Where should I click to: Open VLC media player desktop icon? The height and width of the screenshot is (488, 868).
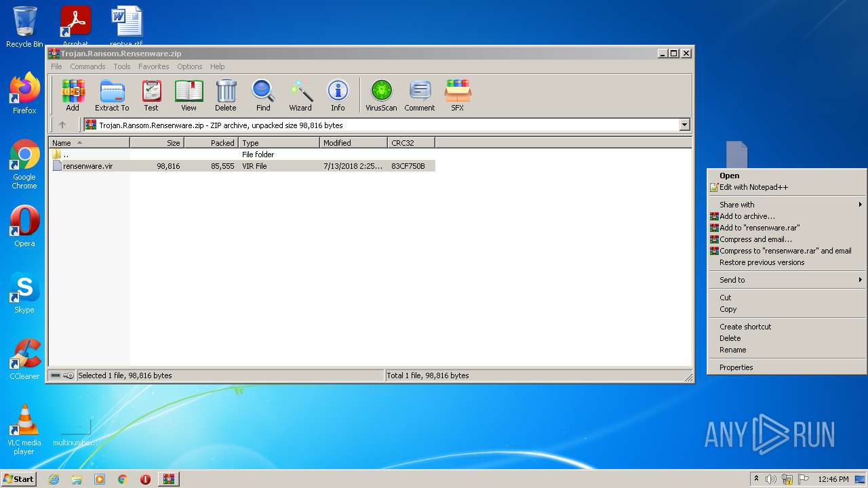tap(24, 430)
